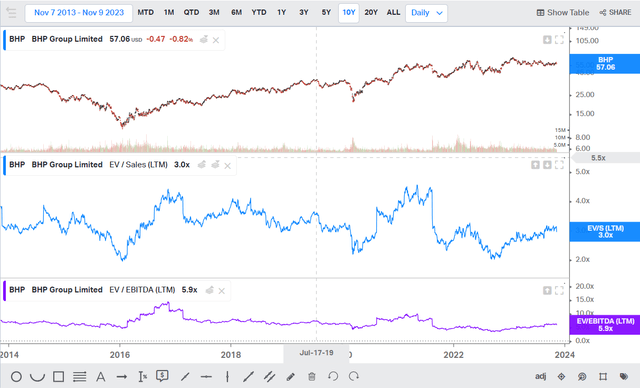Screen dimensions: 640x388
Task: Select the 1Y time range
Action: [282, 13]
